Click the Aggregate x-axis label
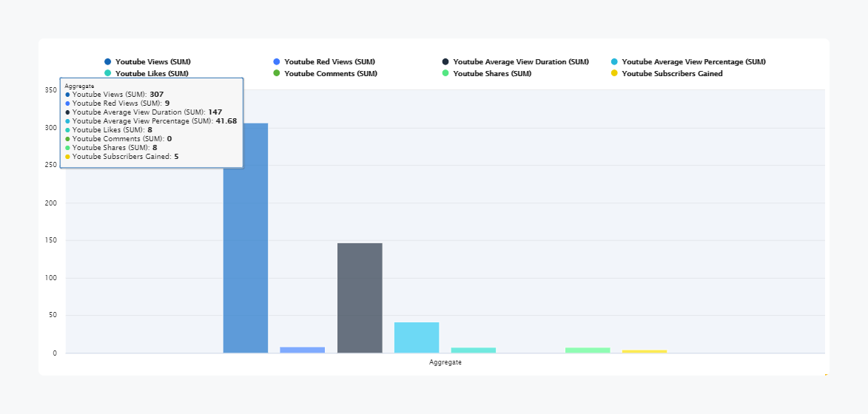The height and width of the screenshot is (414, 868). pyautogui.click(x=445, y=362)
